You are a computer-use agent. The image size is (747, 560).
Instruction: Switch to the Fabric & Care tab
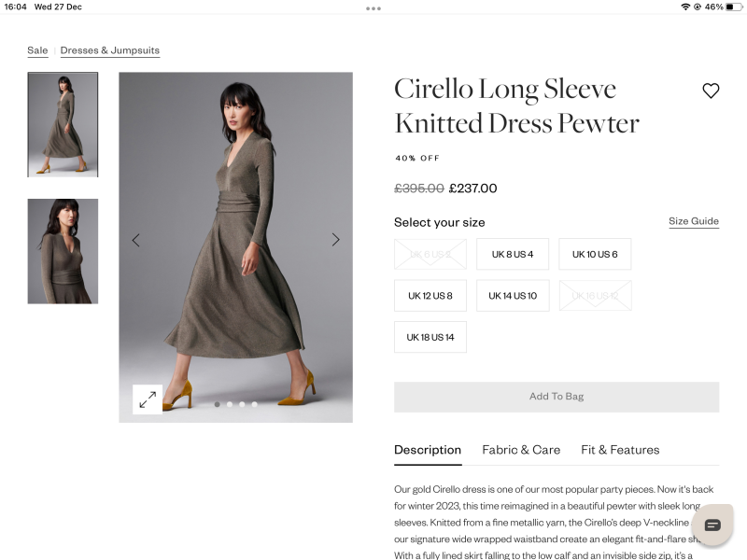[521, 450]
